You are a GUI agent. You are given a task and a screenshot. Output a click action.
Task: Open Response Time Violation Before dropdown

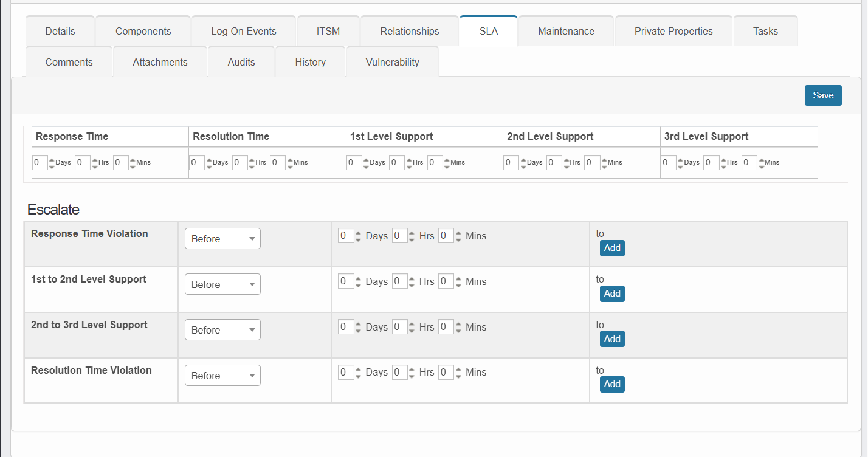click(x=222, y=239)
